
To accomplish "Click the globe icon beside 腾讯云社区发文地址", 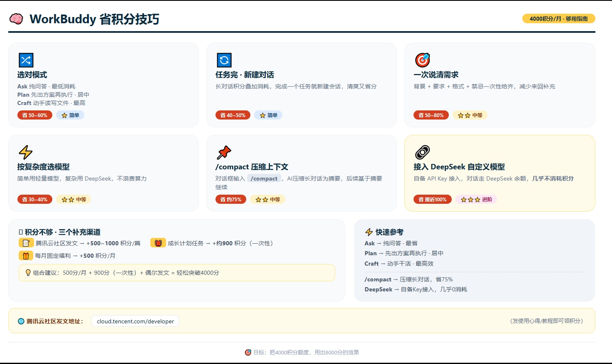I will point(21,321).
